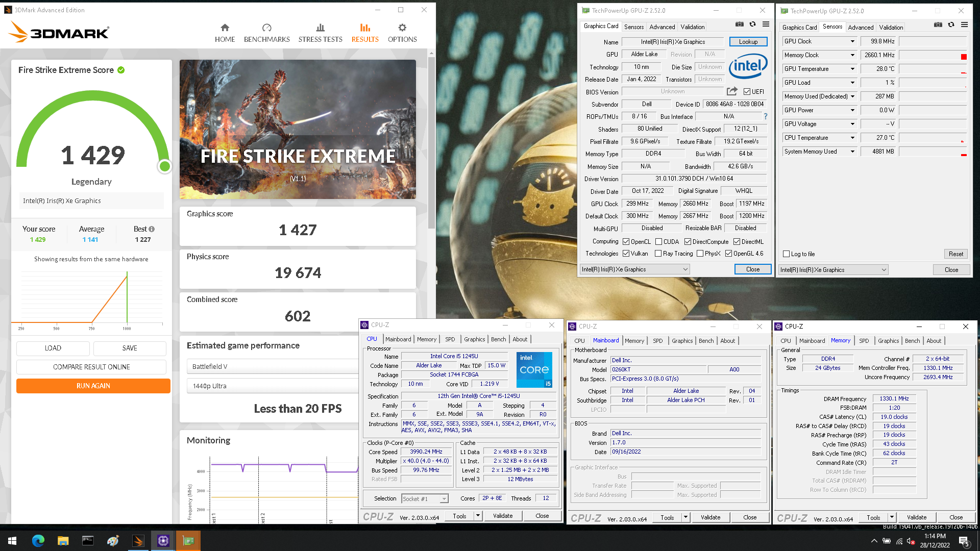Open hamburger menu in the GPU-Z Sensors window
Screen dimensions: 980x551
pos(964,24)
